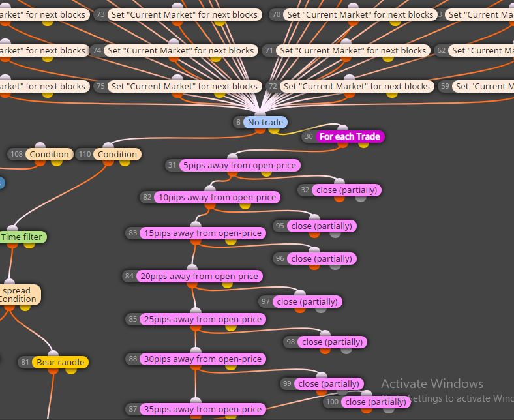The height and width of the screenshot is (420, 514).
Task: Click yellow output port under Condition 110
Action: tap(125, 162)
